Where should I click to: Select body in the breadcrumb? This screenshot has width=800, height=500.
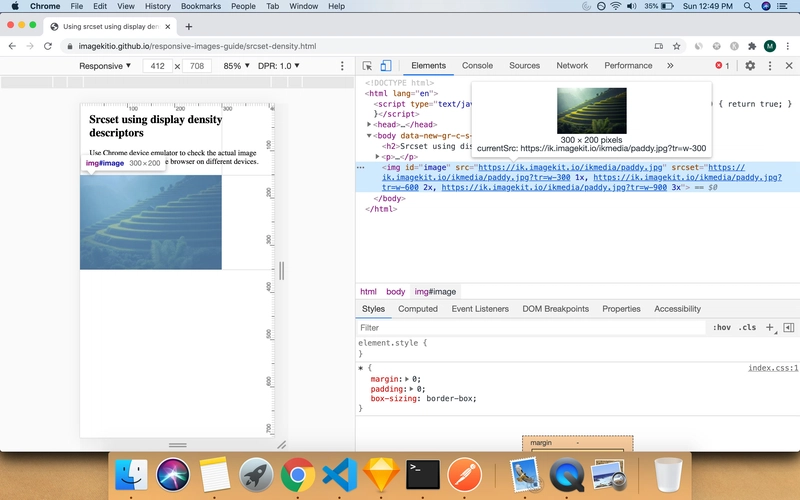(395, 292)
